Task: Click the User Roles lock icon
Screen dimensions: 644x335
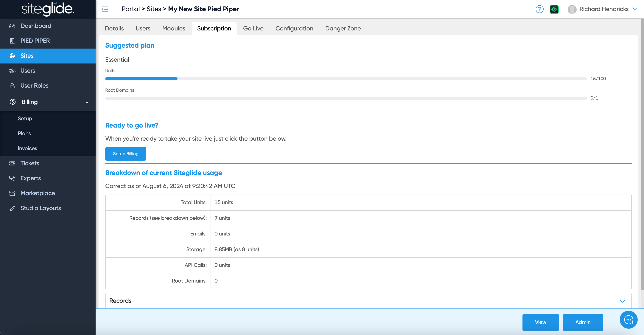Action: (12, 86)
